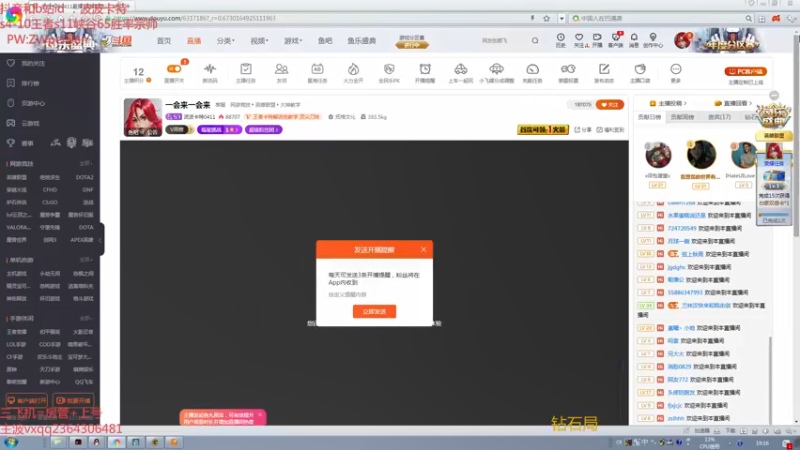Open the cloud gaming controller sidebar icon
The height and width of the screenshot is (450, 800).
[11, 123]
